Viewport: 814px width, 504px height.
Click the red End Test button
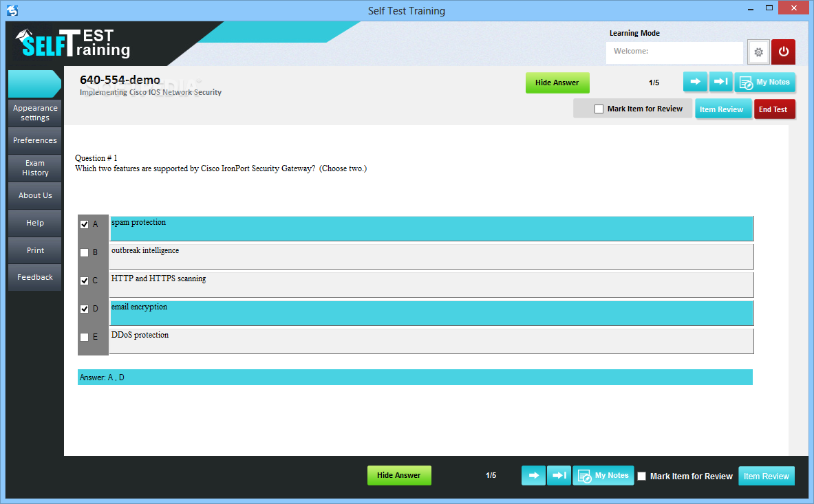point(773,109)
